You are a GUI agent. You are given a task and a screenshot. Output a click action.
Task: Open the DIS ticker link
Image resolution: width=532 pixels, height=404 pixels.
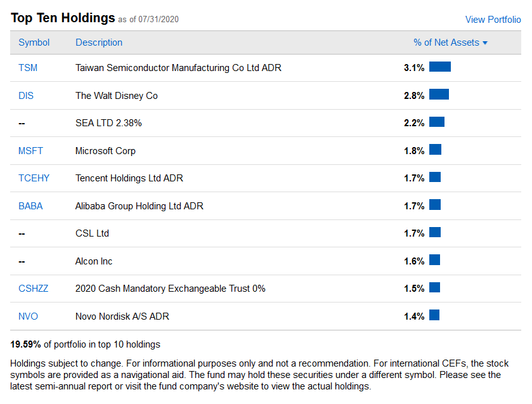click(26, 96)
